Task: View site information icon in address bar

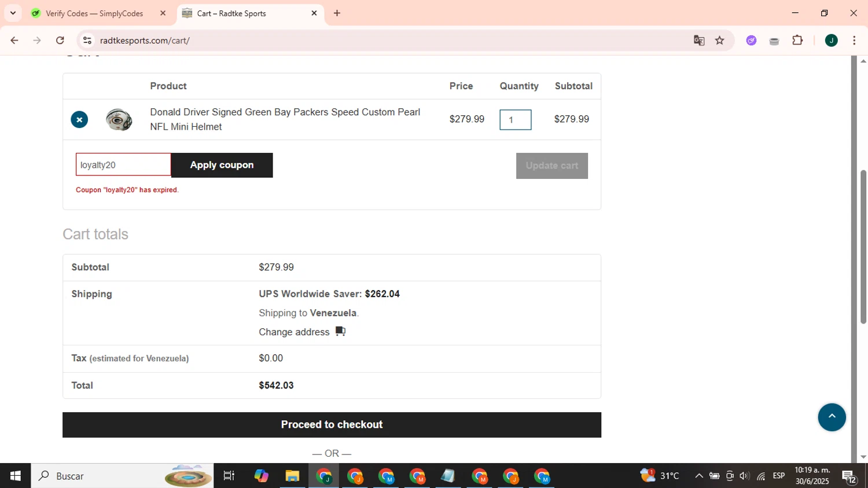Action: pos(87,41)
